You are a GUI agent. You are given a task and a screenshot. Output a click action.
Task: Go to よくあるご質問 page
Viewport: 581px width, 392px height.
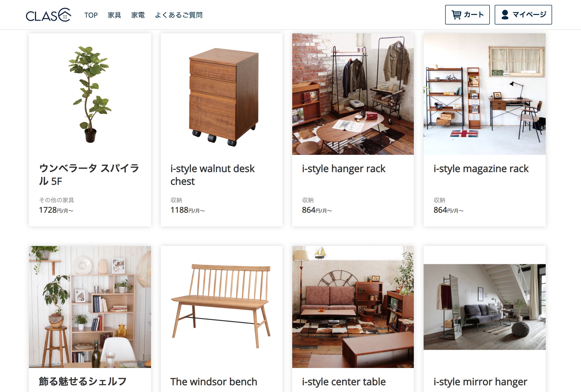179,15
